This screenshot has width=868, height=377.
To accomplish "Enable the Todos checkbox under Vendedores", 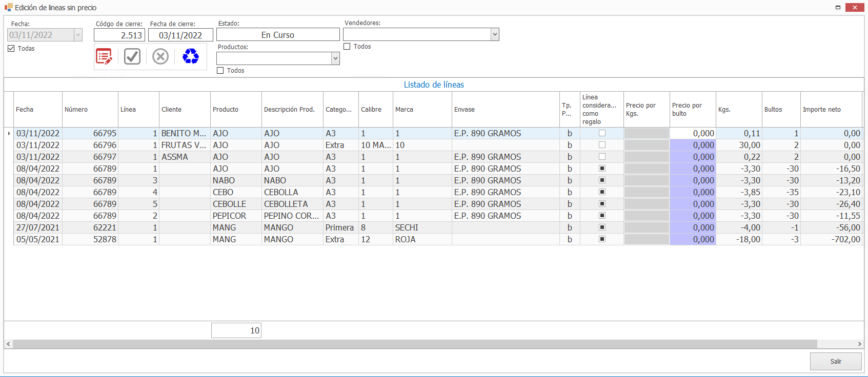I will tap(347, 47).
